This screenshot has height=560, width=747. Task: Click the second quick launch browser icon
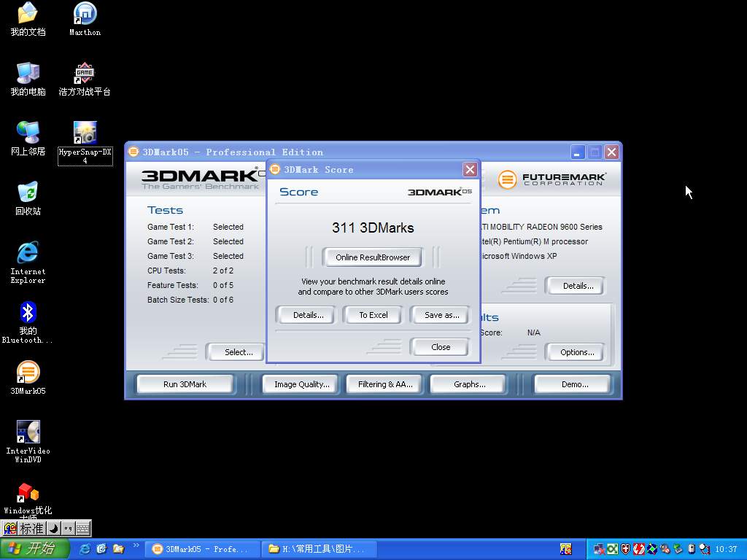[x=101, y=548]
